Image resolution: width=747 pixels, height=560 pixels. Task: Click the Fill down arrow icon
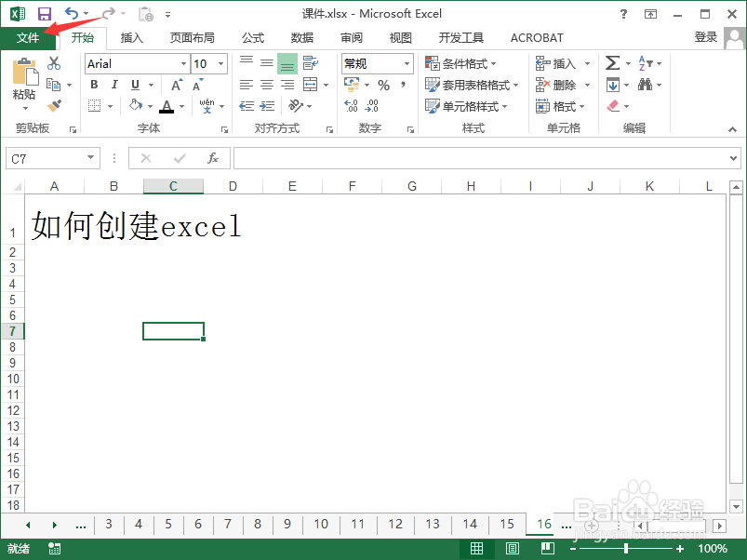point(613,85)
